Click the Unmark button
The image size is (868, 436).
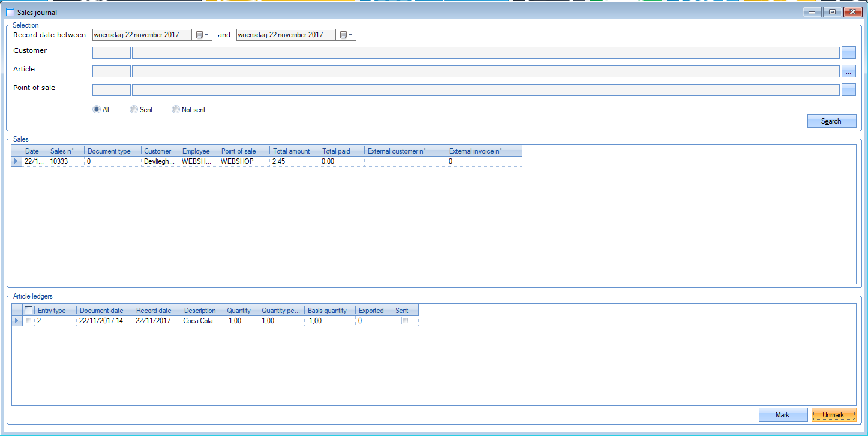pos(833,415)
